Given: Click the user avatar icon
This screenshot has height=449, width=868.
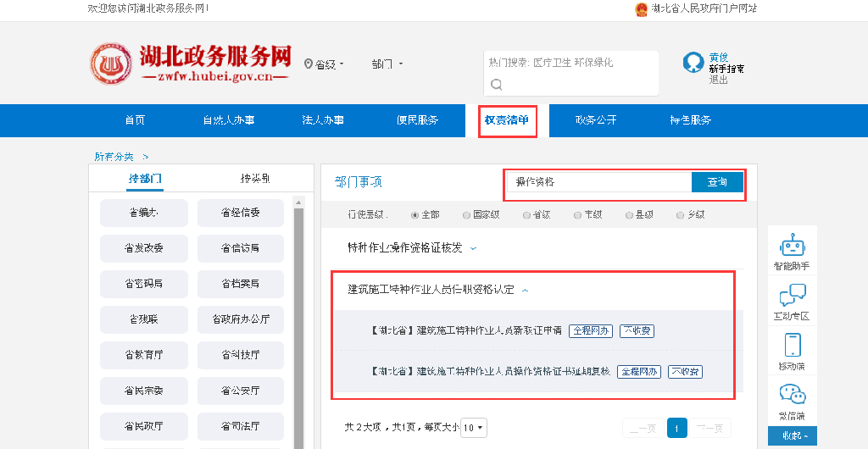Looking at the screenshot, I should coord(693,63).
